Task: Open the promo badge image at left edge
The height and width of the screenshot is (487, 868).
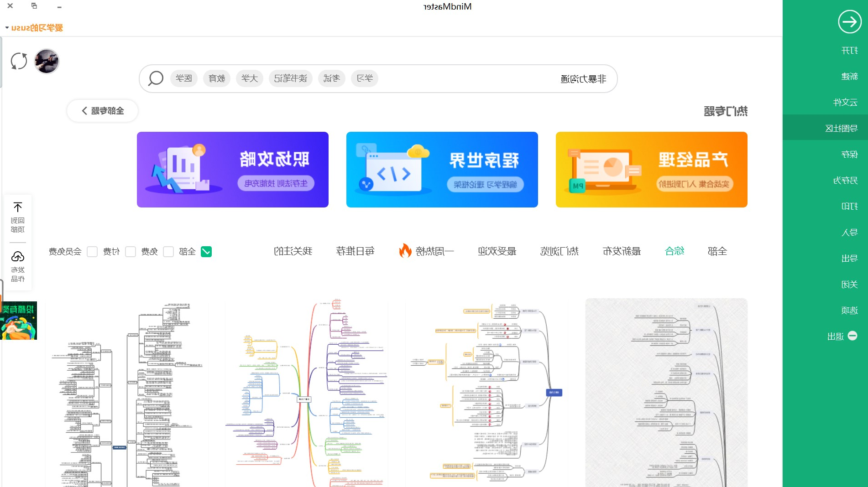Action: (x=18, y=321)
